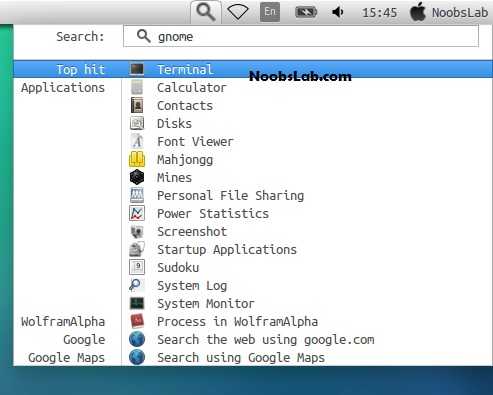
Task: Click magnifier icon inside search field
Action: 144,36
